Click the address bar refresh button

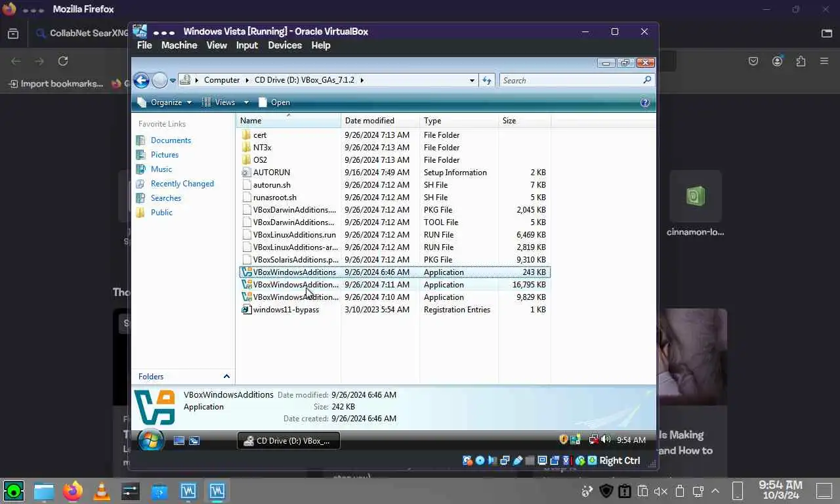coord(487,80)
